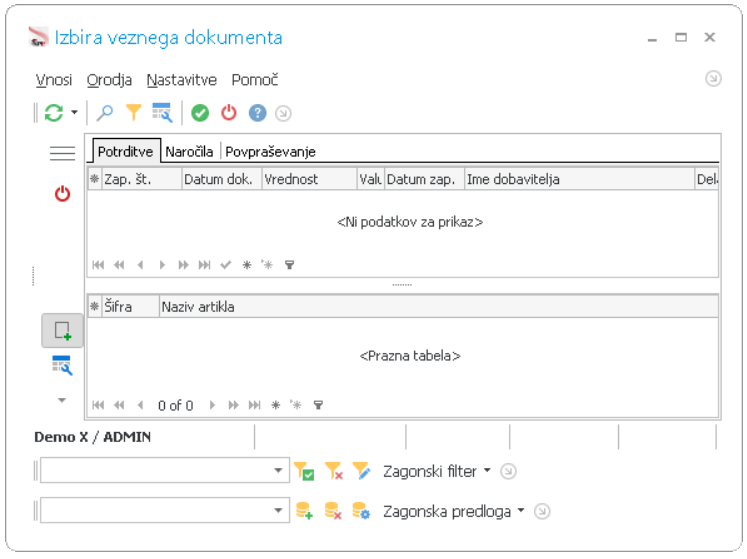
Task: Open the Nastavitve menu
Action: click(x=182, y=80)
